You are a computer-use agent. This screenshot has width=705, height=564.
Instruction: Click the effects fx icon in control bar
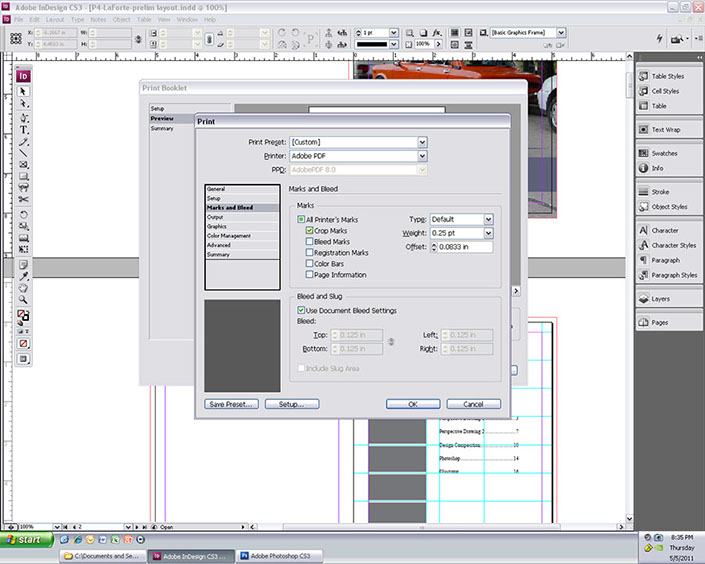(x=437, y=33)
